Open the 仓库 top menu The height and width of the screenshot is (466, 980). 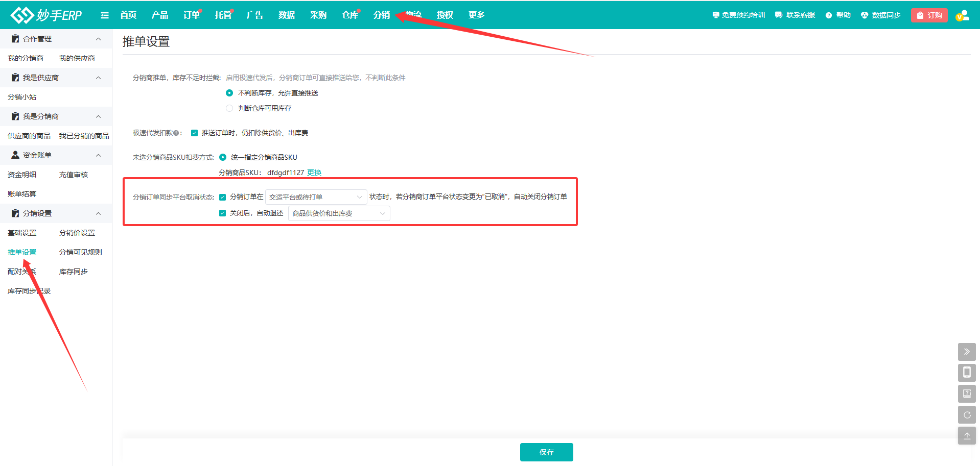click(350, 15)
